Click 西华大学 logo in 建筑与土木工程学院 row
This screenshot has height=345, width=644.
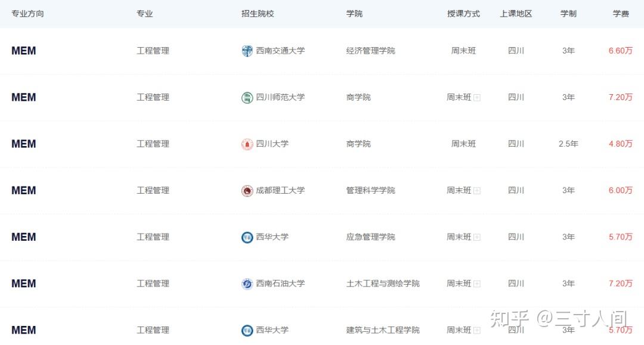[247, 330]
